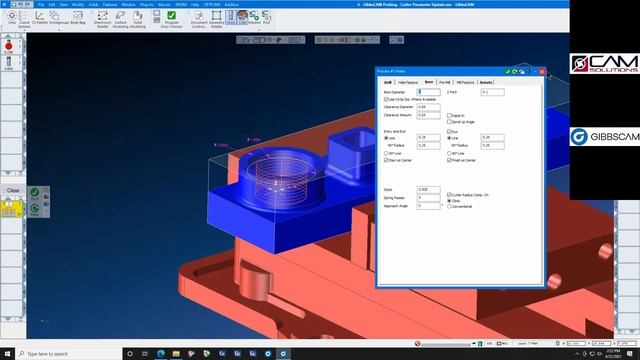This screenshot has width=640, height=360.
Task: Open the Post toolbar button
Action: 267,17
